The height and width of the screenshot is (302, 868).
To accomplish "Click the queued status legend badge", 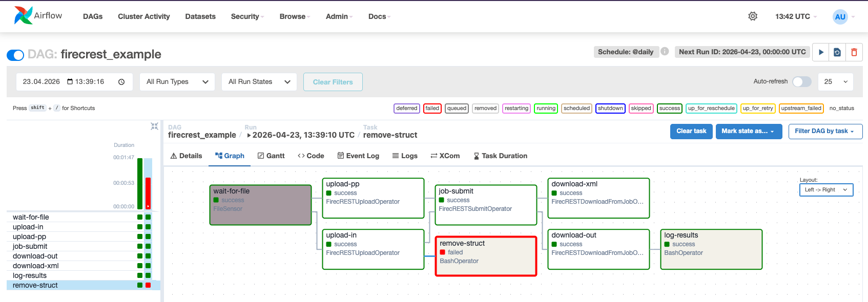I will pyautogui.click(x=457, y=108).
